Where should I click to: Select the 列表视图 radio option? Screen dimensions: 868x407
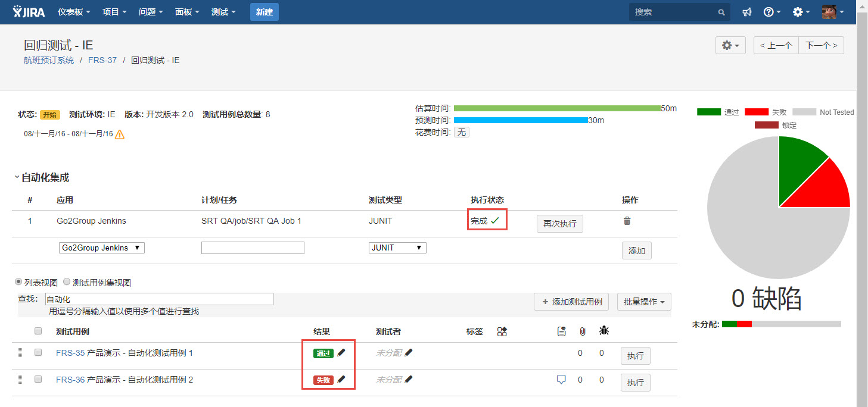click(18, 281)
